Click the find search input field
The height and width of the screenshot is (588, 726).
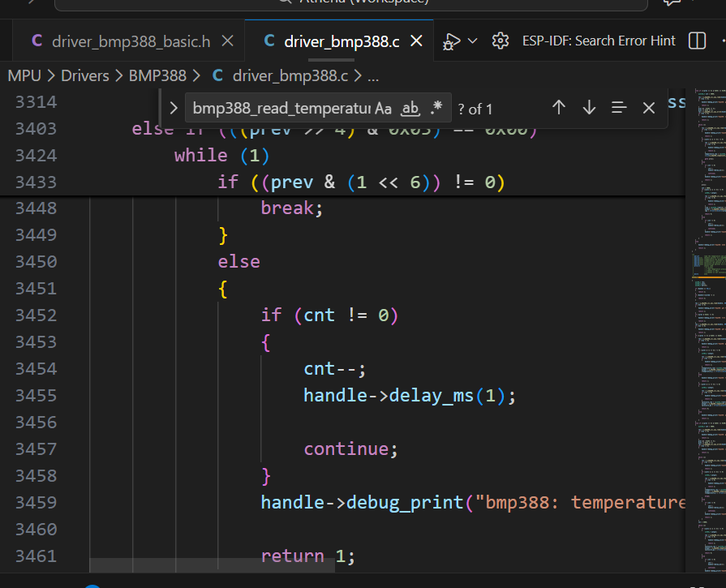pyautogui.click(x=281, y=108)
